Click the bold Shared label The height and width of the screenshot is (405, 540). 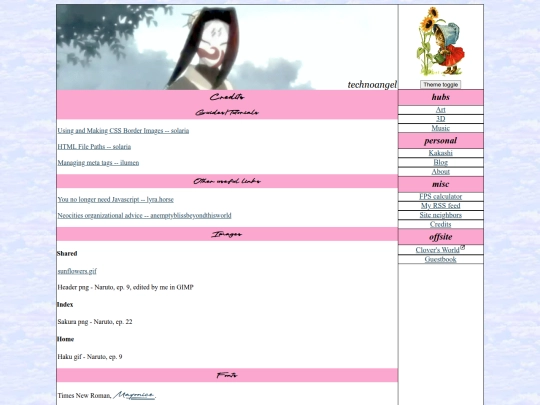pyautogui.click(x=67, y=253)
